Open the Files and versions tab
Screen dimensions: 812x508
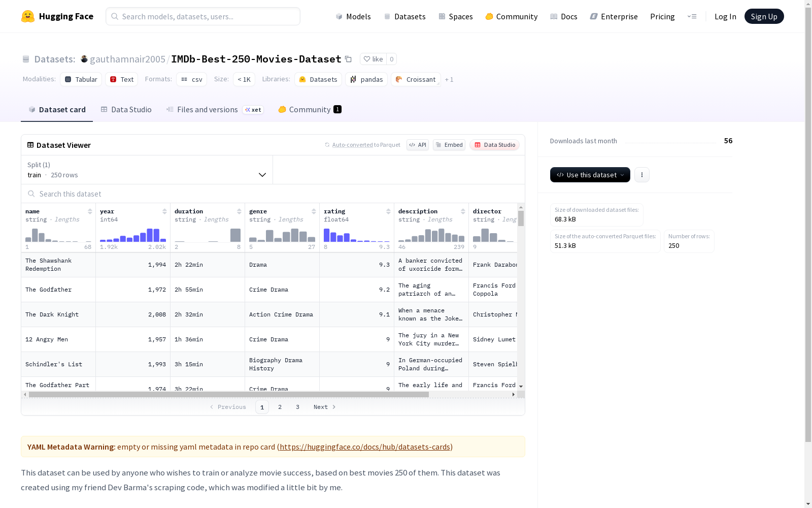[x=215, y=110]
